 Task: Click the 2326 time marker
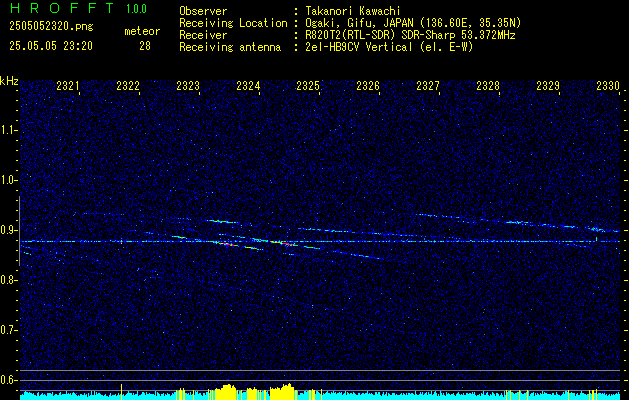click(x=368, y=86)
